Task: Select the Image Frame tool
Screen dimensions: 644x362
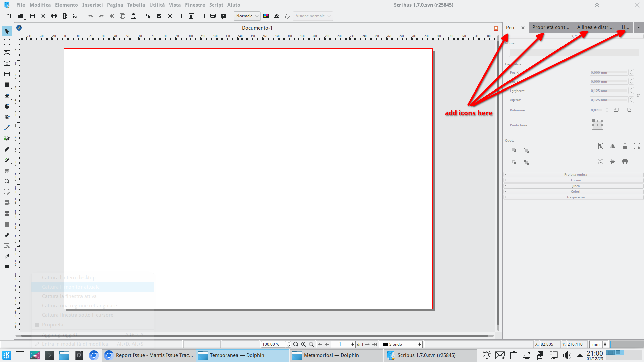Action: click(x=7, y=53)
